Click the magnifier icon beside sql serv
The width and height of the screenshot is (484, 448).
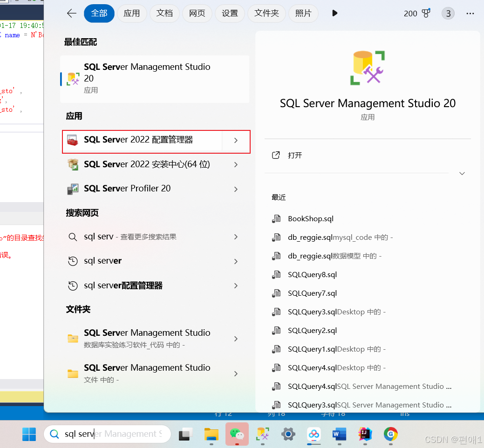click(x=73, y=237)
